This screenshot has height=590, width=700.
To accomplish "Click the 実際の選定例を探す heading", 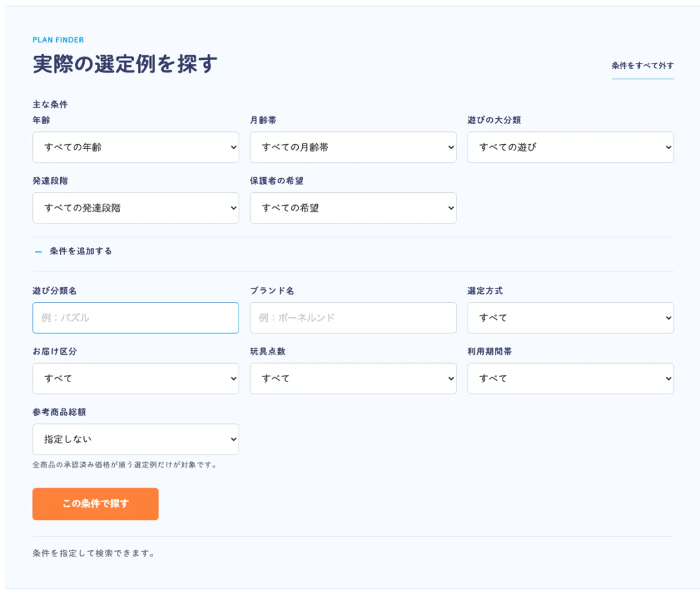I will pyautogui.click(x=125, y=64).
